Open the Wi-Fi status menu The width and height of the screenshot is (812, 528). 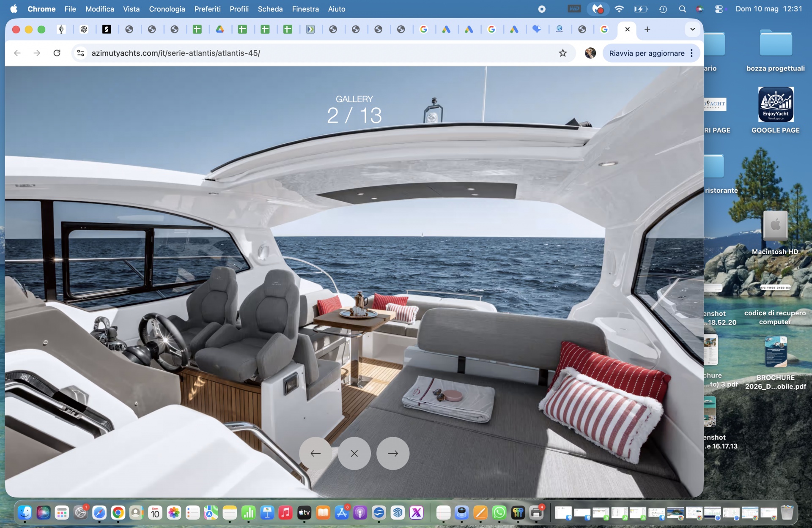click(x=619, y=9)
